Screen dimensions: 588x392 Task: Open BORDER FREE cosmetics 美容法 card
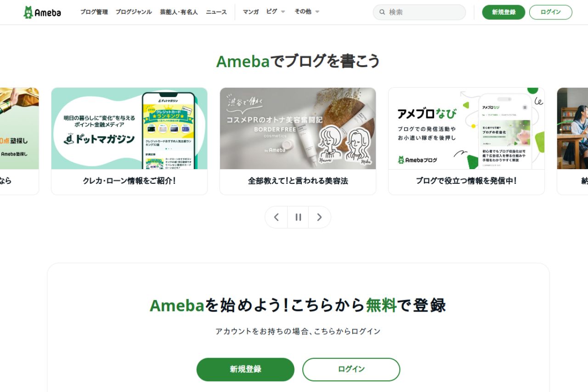point(298,141)
